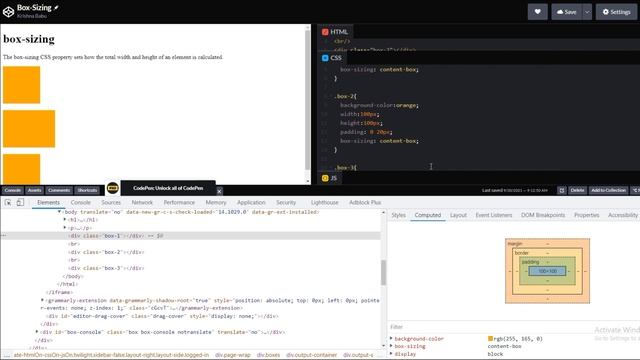Select div class box-1 in DOM tree
640x360 pixels.
[105, 236]
